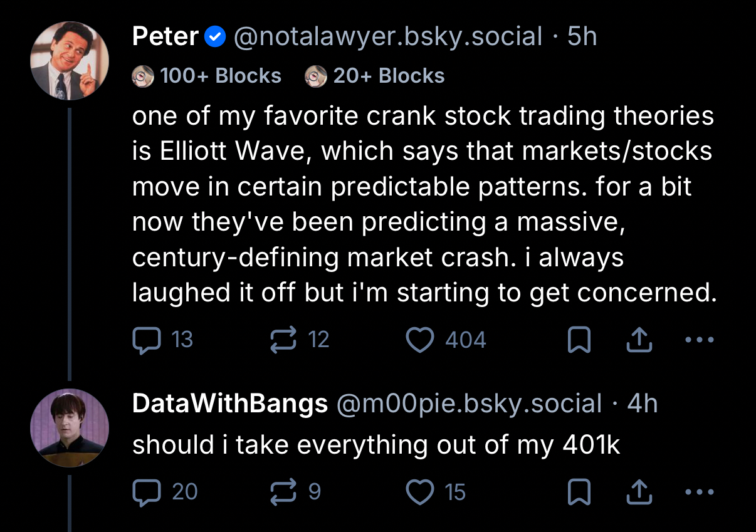Click the 100+ Blocks label badge
Screen dimensions: 756x532
click(x=207, y=76)
